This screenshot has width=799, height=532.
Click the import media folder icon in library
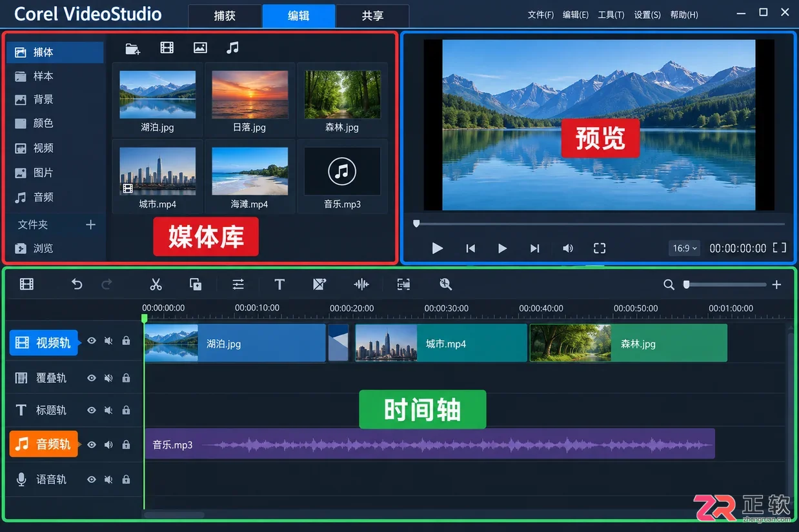coord(133,48)
